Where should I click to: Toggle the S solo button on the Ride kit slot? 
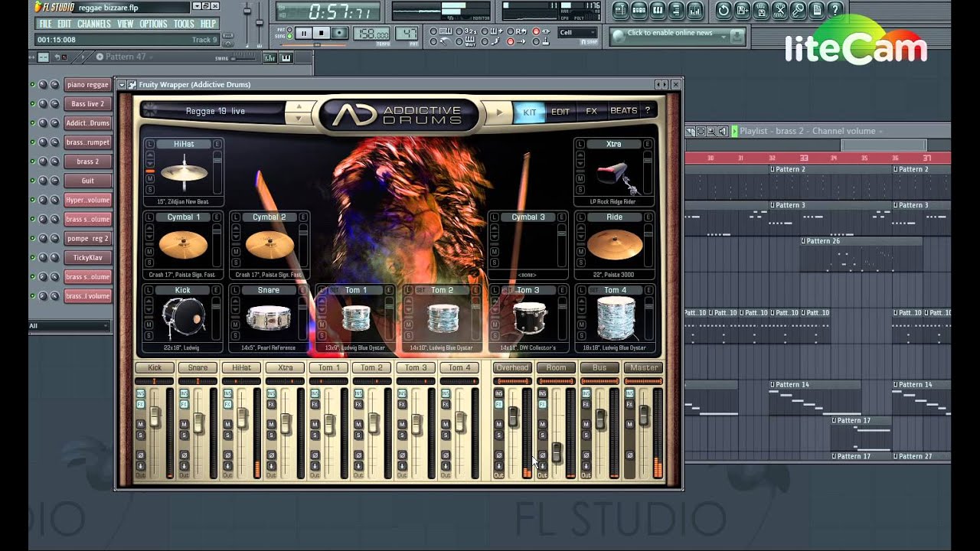point(580,262)
